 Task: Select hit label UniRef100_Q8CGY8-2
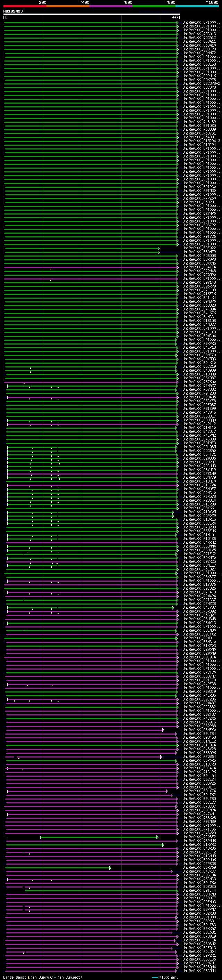point(201,84)
